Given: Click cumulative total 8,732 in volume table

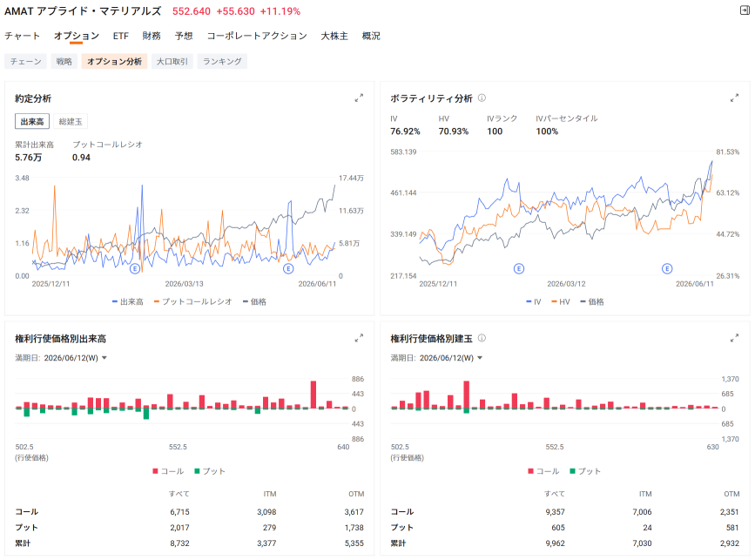Looking at the screenshot, I should tap(179, 543).
